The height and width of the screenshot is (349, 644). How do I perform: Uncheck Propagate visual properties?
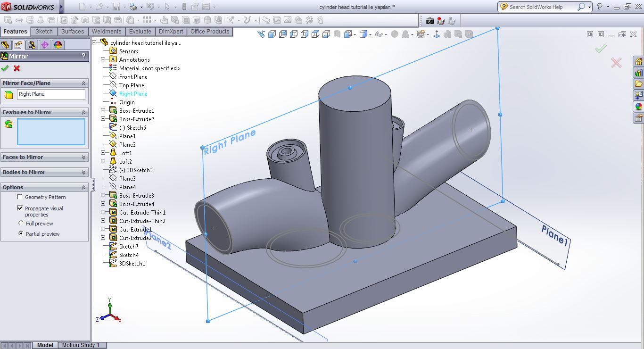pos(20,208)
